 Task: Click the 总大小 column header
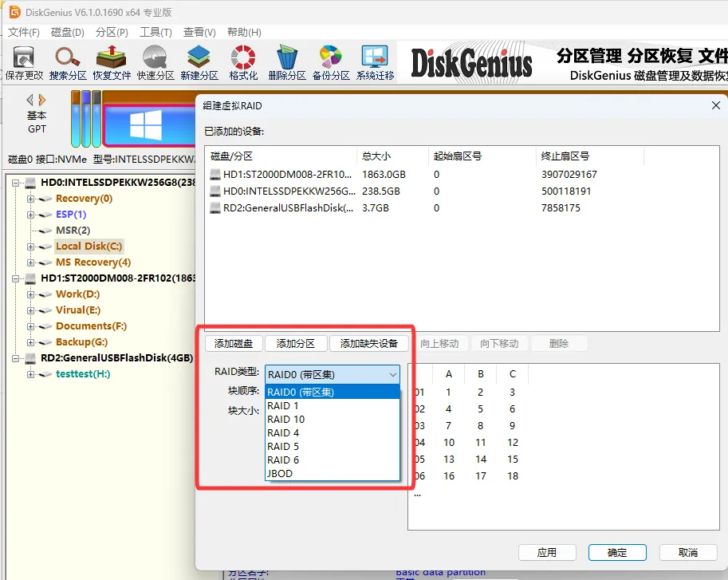392,156
